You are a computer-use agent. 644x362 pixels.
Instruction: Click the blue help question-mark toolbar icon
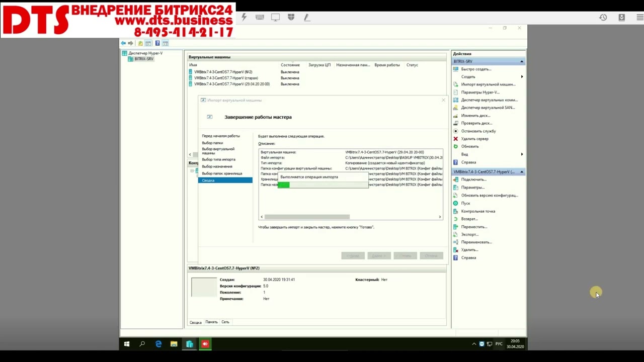[157, 43]
